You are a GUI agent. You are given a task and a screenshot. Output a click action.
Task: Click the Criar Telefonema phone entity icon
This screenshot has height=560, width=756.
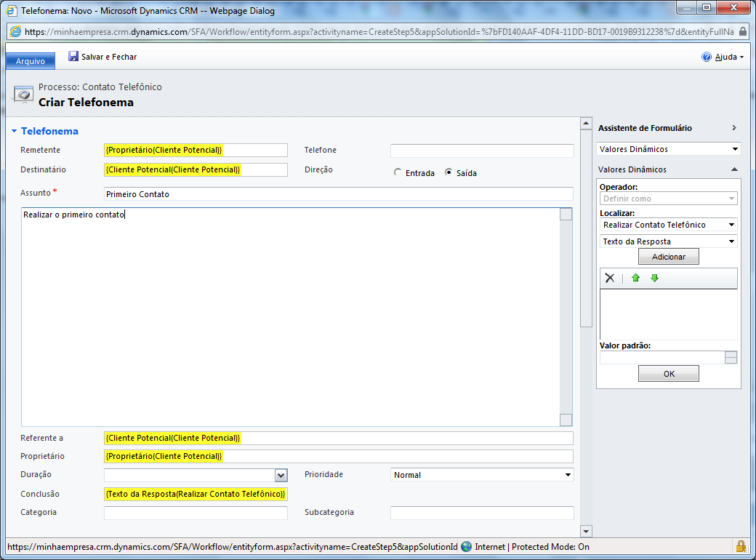(24, 95)
